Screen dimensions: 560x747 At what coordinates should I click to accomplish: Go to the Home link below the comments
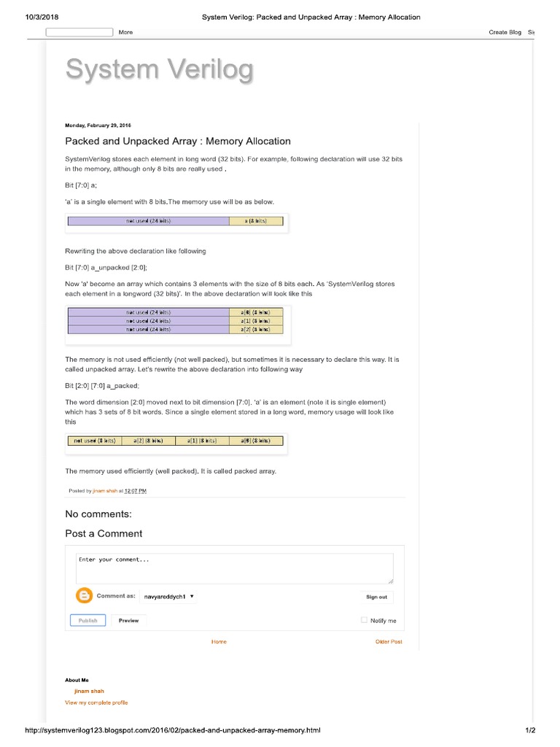click(x=219, y=642)
